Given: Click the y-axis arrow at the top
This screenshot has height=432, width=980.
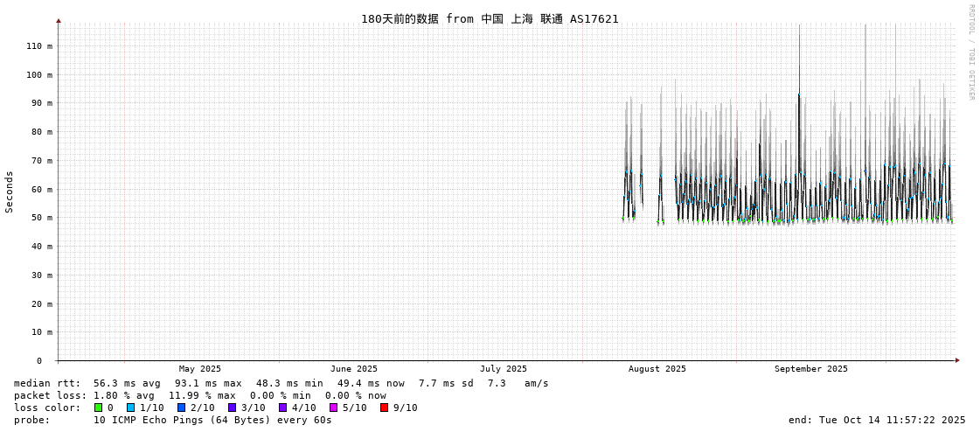Looking at the screenshot, I should 59,20.
